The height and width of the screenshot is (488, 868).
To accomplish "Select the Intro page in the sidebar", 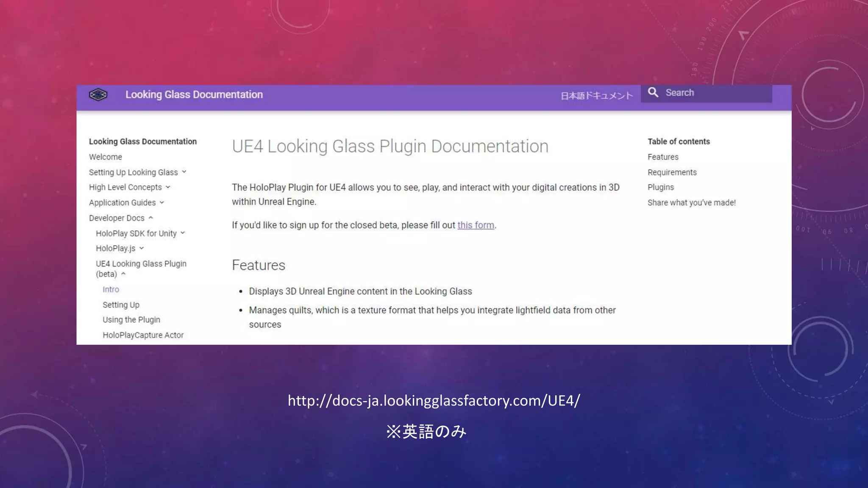I will point(111,289).
